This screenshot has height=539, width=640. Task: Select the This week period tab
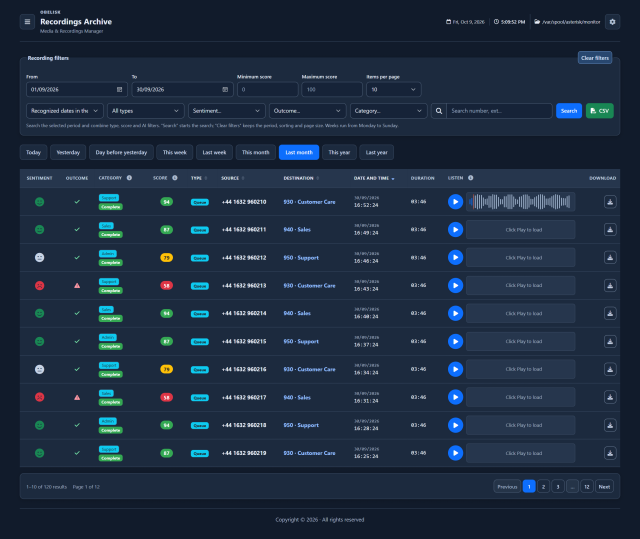[175, 153]
